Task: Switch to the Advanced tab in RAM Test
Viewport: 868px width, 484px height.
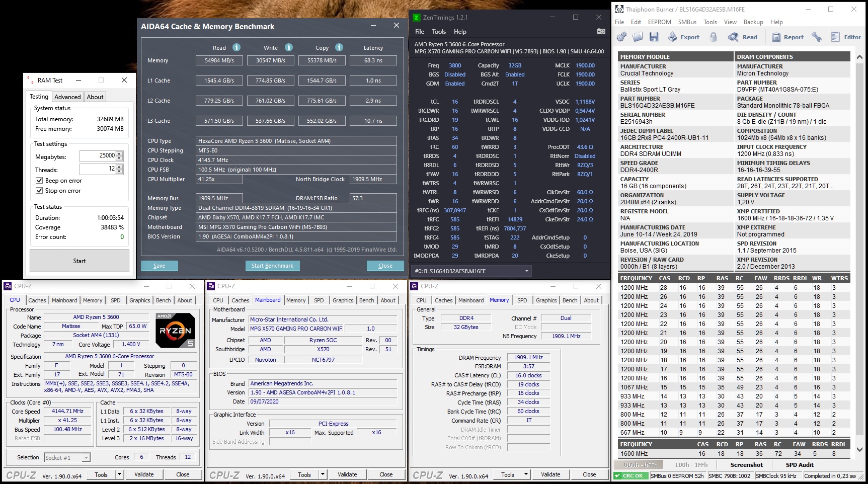Action: click(67, 97)
